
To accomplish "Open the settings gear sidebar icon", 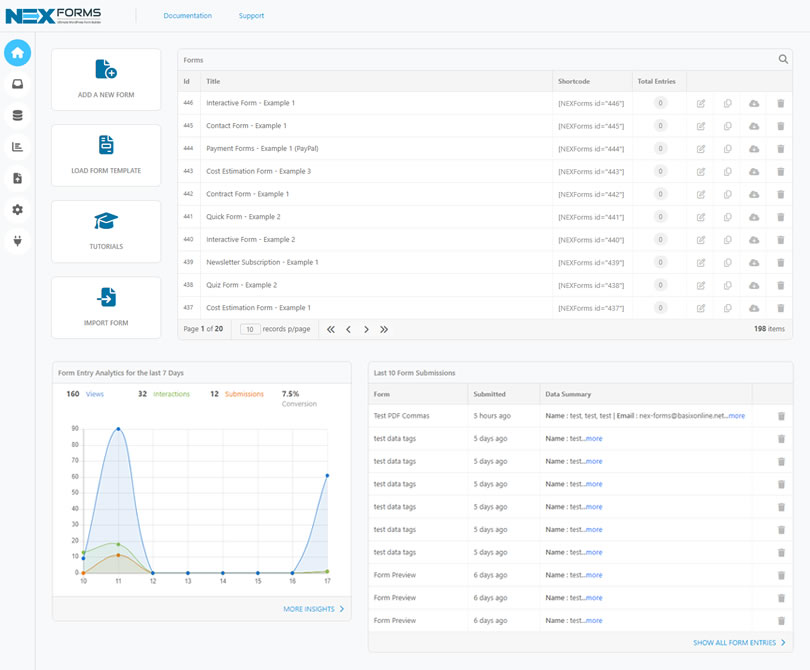I will pos(18,210).
